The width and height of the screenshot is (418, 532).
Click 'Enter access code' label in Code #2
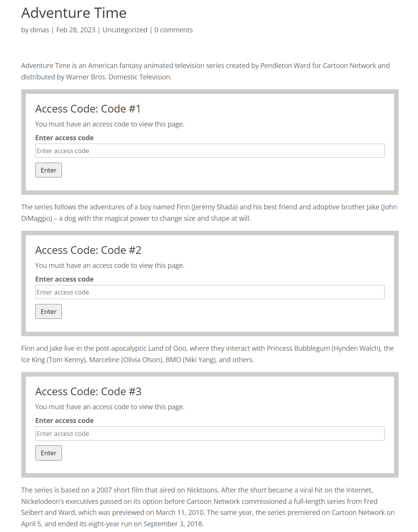64,279
